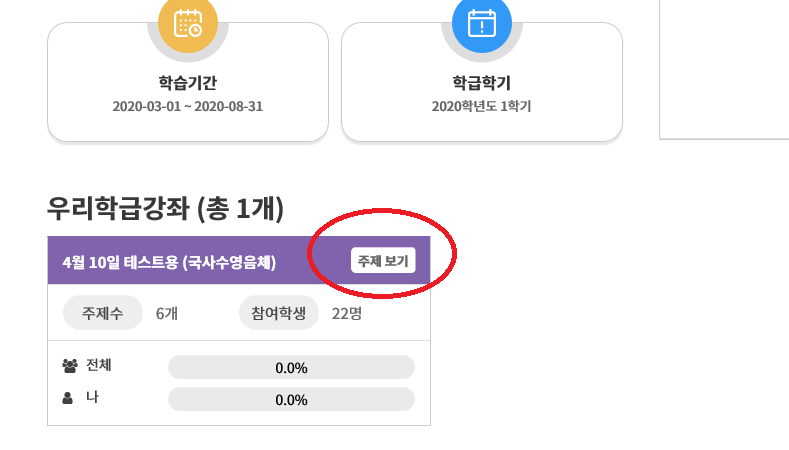Select the 2020학년도 1학기 semester text
The height and width of the screenshot is (450, 789).
(482, 106)
